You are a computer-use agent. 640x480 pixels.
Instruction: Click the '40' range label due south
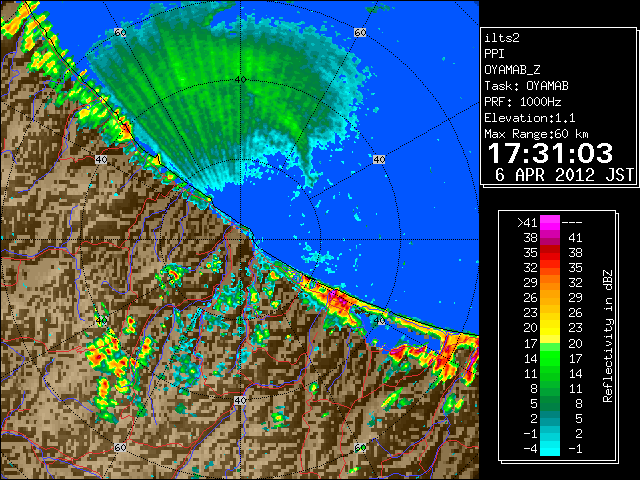[240, 401]
